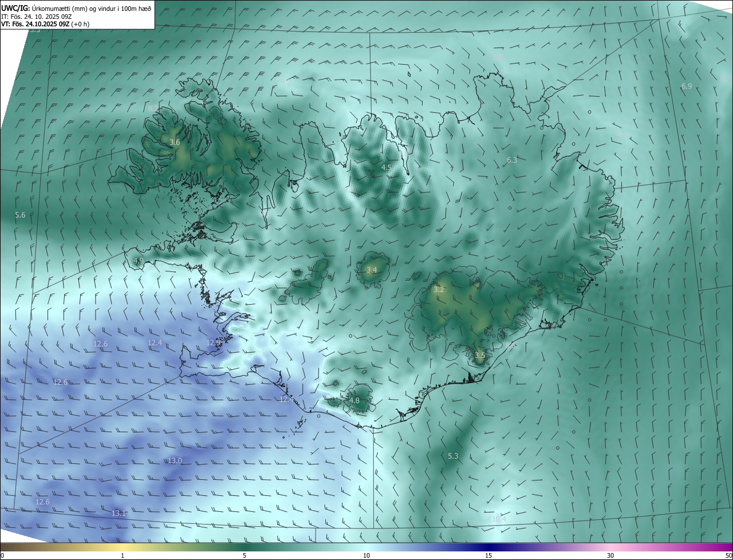733x560 pixels.
Task: Click the '10.4' value label over the sea
Action: [x=499, y=519]
